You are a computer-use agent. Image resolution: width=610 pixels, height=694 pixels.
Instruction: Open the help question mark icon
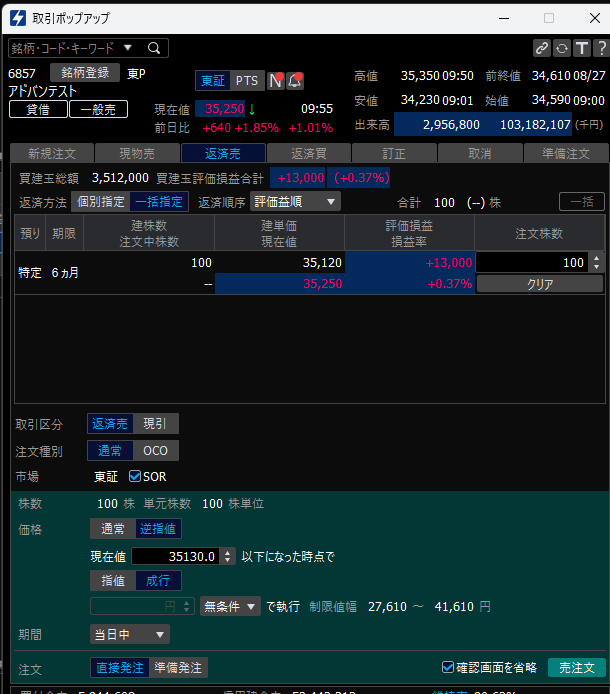[x=601, y=48]
